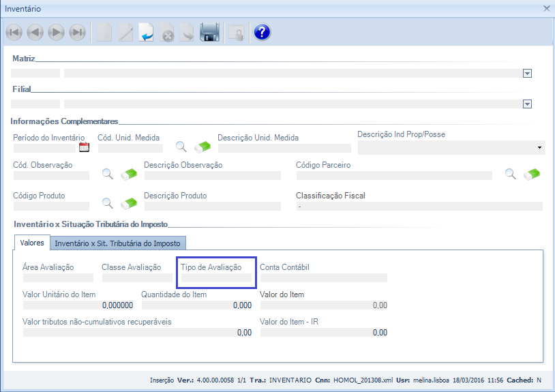Clear Código Parceiro with the eraser icon
The image size is (555, 392).
(532, 174)
